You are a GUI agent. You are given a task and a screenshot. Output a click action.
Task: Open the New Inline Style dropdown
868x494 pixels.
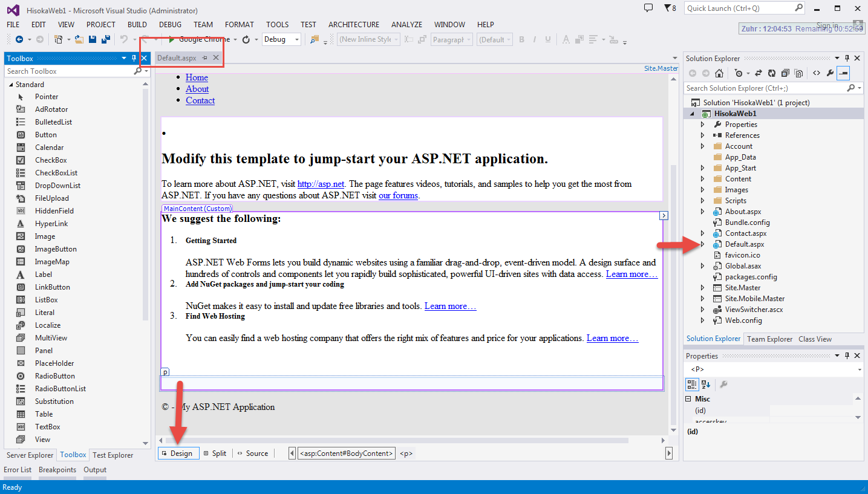(368, 39)
